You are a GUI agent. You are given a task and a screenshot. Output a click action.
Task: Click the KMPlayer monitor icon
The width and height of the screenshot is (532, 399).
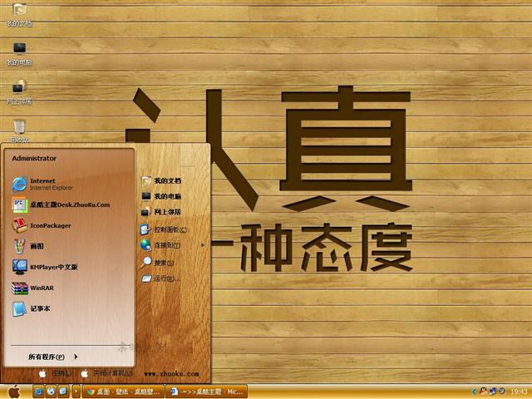point(19,267)
